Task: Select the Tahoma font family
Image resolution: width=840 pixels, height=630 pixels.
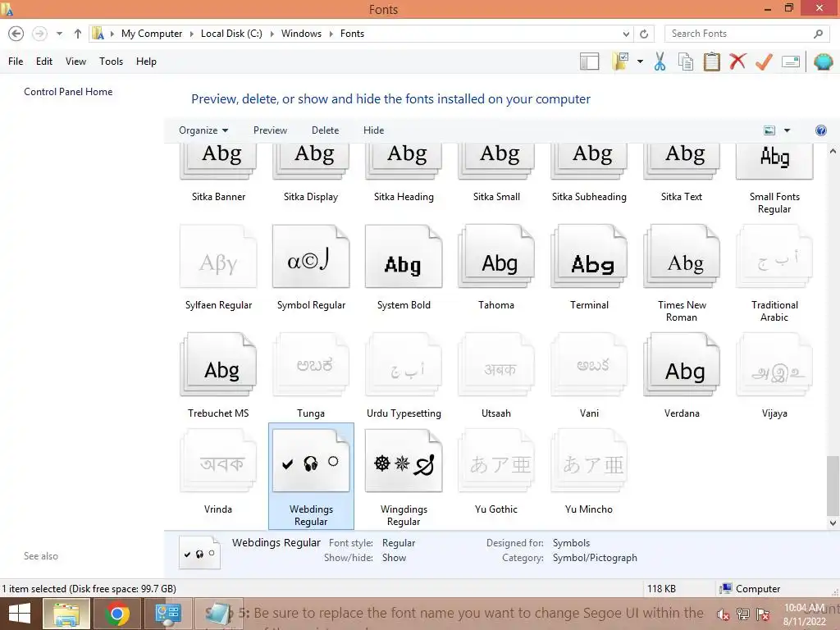Action: (496, 267)
